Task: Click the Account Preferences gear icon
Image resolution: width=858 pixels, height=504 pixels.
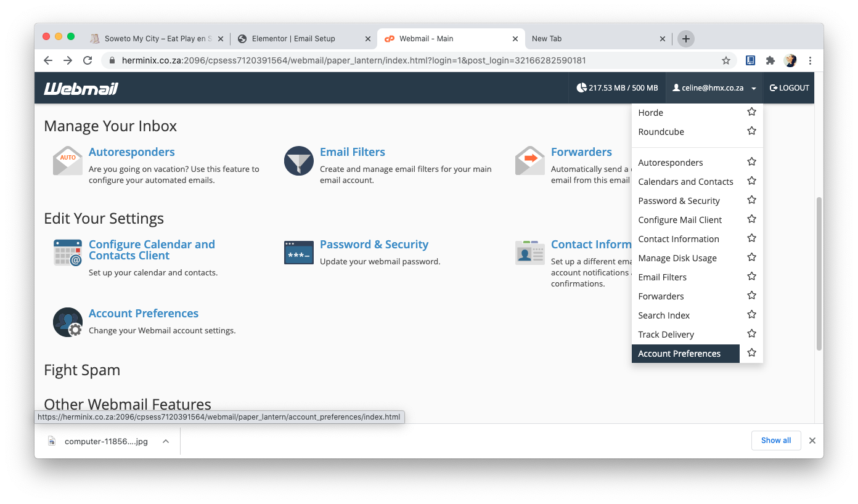Action: [67, 322]
